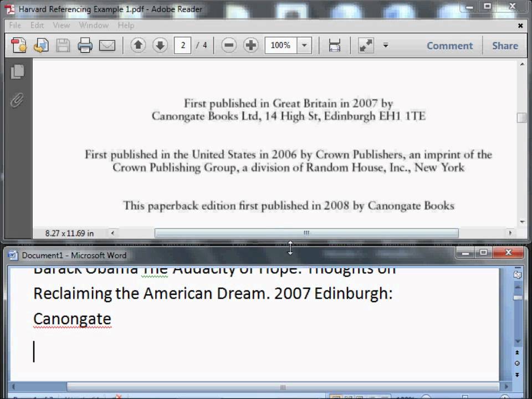Click the 'Crown Publishing Group' line in PDF
Viewport: 532px width, 399px height.
coord(288,167)
